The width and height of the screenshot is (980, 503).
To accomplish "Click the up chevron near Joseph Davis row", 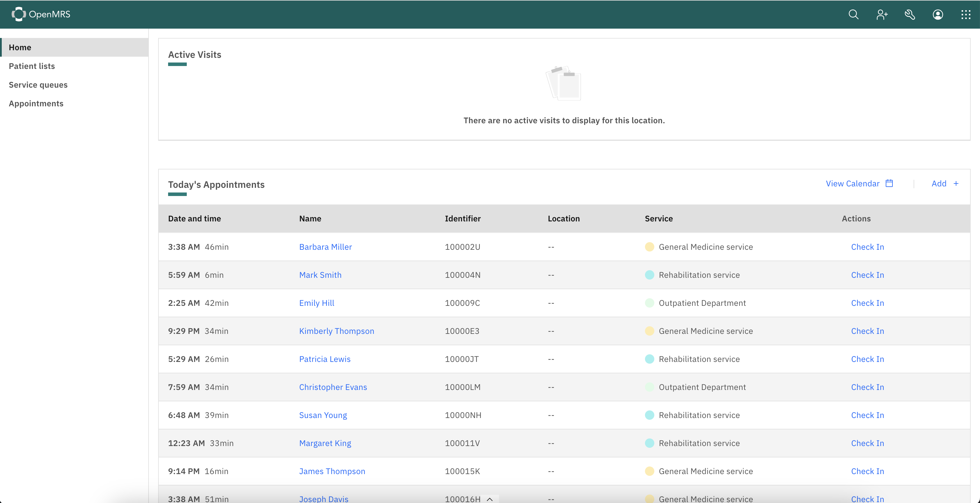I will [490, 499].
